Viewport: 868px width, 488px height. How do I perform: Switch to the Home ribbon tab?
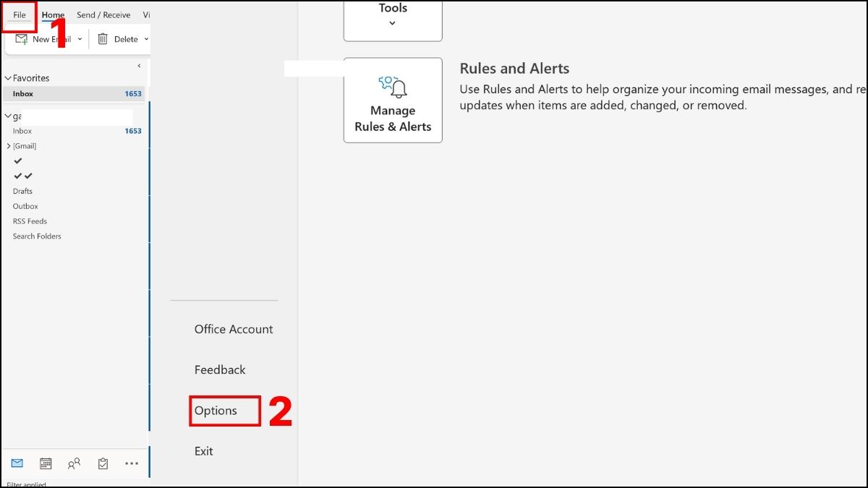tap(53, 14)
